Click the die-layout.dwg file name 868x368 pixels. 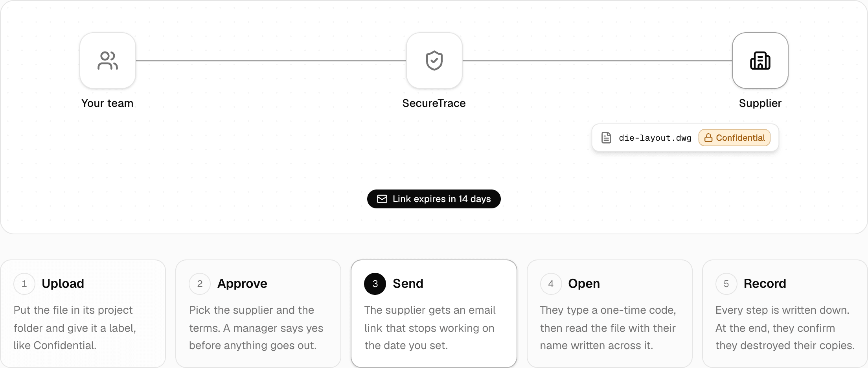[655, 138]
